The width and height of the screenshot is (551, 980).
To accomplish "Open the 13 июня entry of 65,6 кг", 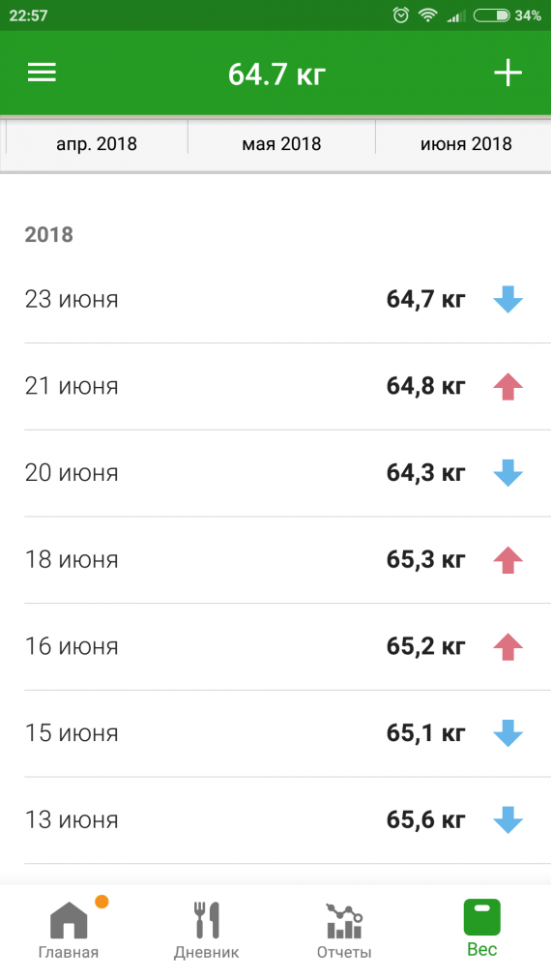I will (x=287, y=820).
